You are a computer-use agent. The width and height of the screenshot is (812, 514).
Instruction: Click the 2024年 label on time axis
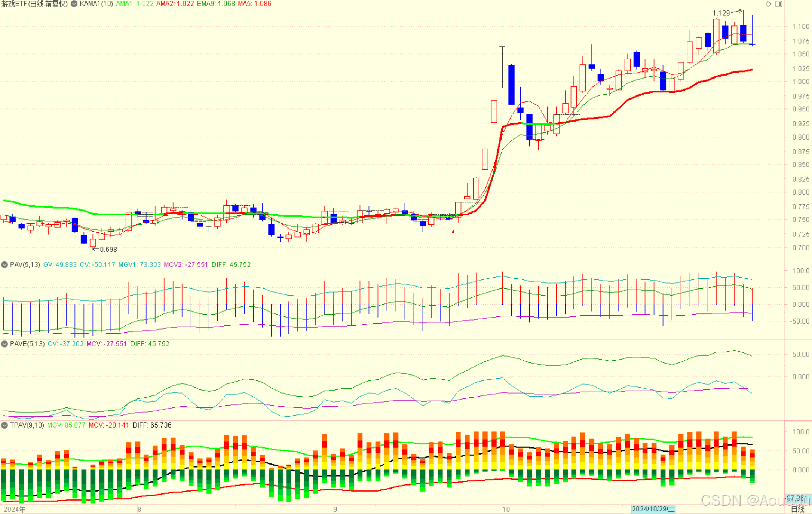click(x=14, y=509)
